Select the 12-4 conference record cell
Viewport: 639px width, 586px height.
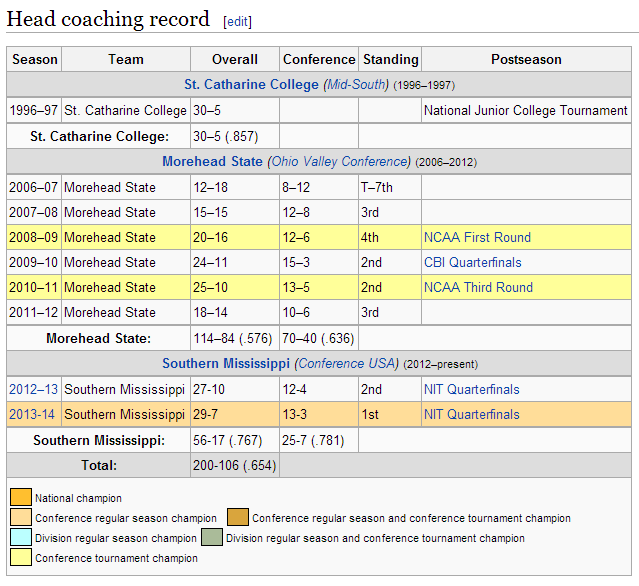click(x=319, y=389)
